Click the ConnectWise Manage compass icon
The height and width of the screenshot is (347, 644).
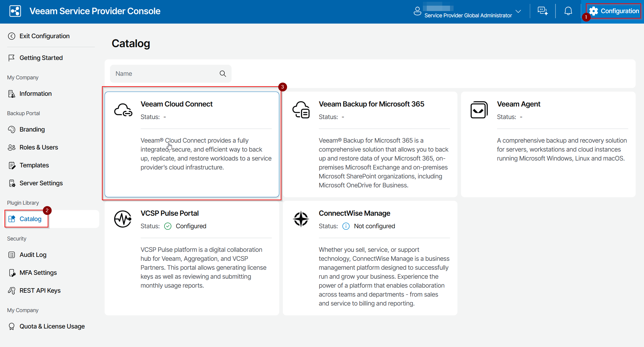click(x=301, y=219)
